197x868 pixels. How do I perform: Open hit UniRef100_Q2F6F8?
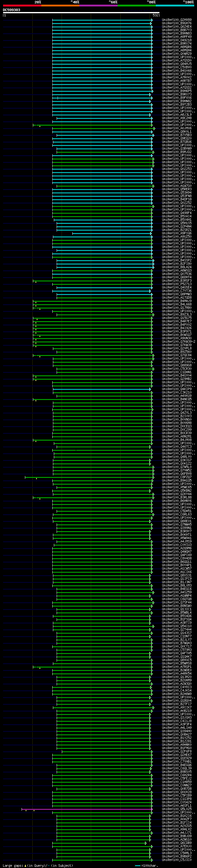(x=177, y=751)
